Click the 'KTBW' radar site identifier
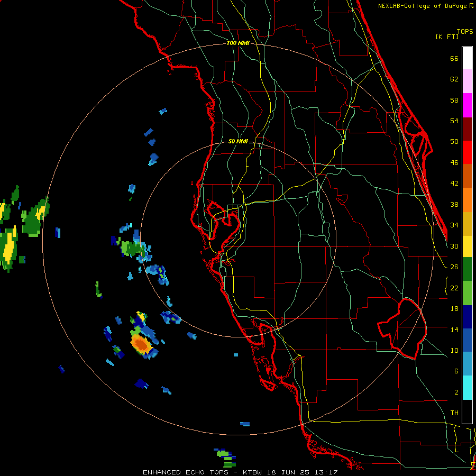Screen dimensions: 476x476 [x=252, y=472]
